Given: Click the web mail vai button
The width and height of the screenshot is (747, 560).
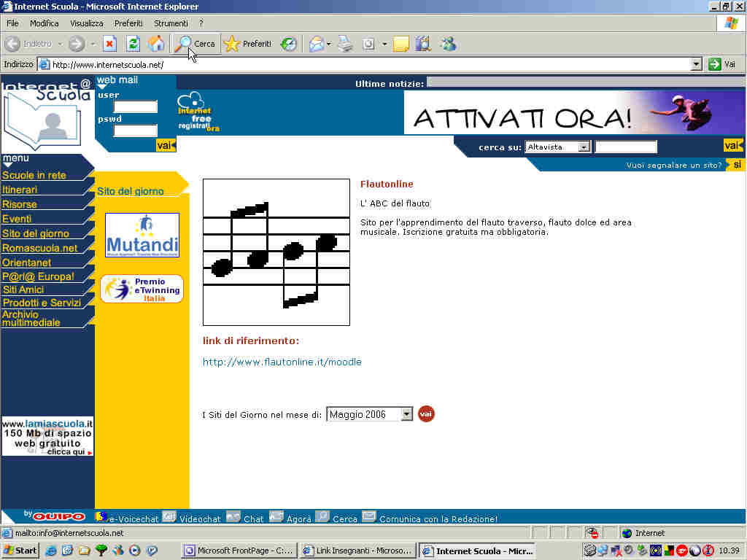Looking at the screenshot, I should pos(166,145).
